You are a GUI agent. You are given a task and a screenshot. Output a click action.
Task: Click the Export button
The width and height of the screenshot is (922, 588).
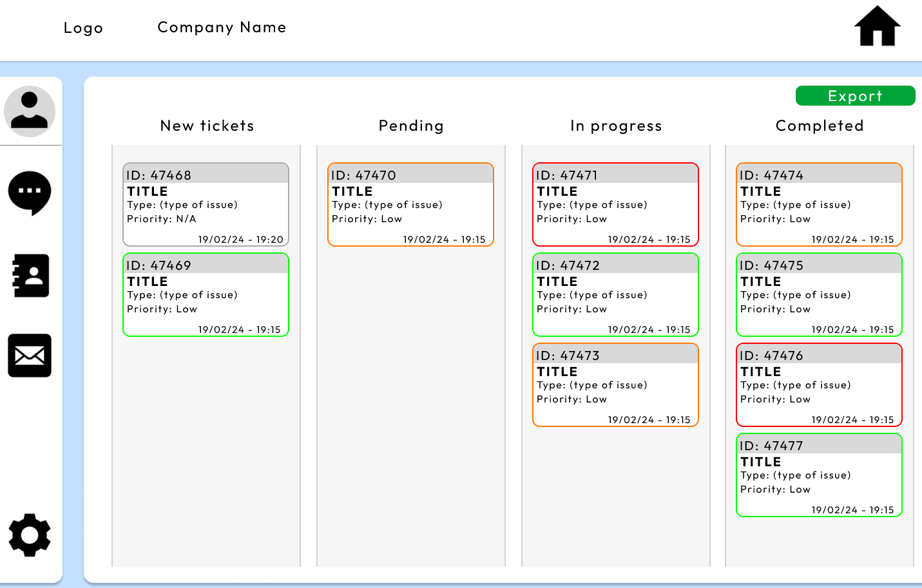click(855, 95)
